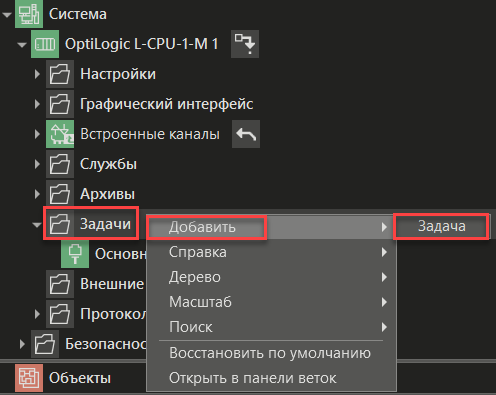The height and width of the screenshot is (395, 496).
Task: Expand the Протокол tree node
Action: pos(37,314)
